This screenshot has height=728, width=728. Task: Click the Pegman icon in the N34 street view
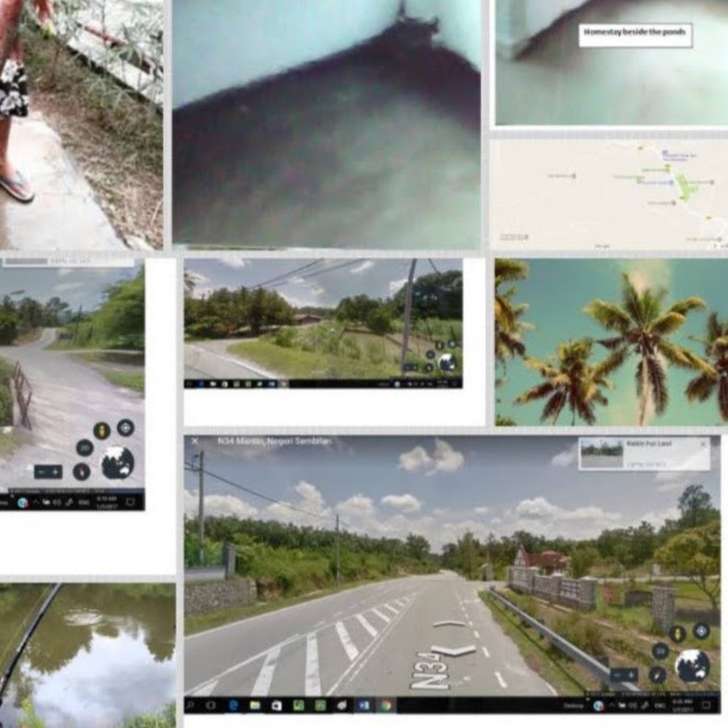677,633
